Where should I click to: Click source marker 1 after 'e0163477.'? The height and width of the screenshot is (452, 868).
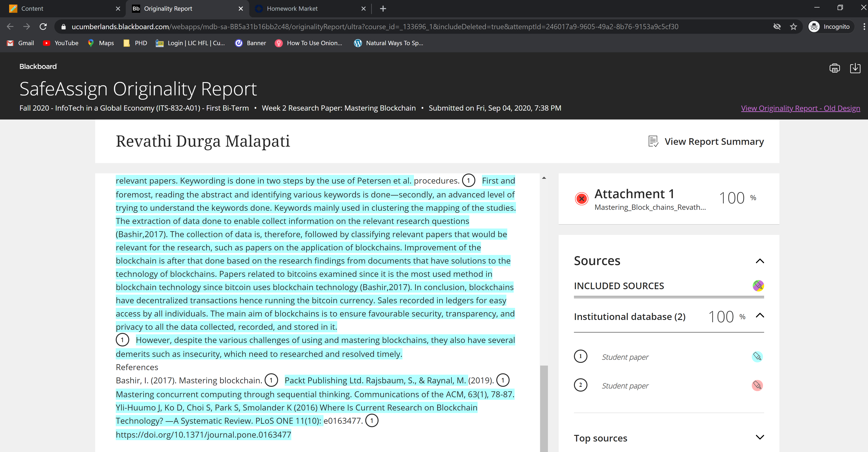coord(372,421)
